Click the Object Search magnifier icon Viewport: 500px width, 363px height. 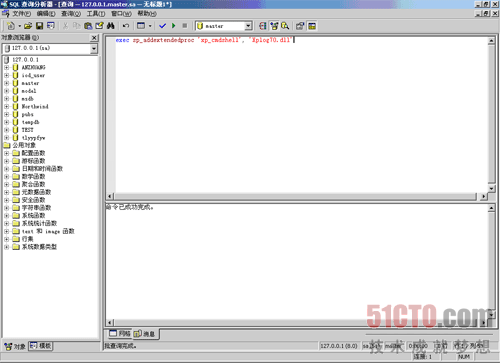point(285,26)
